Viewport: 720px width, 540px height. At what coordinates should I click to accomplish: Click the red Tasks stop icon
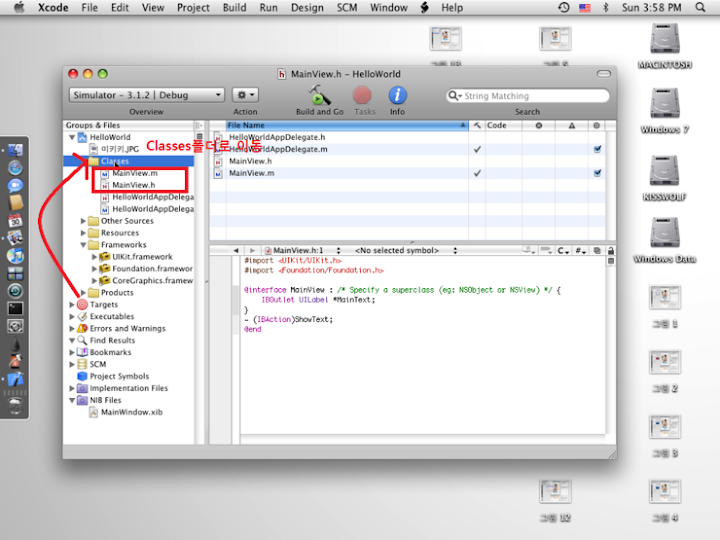362,96
